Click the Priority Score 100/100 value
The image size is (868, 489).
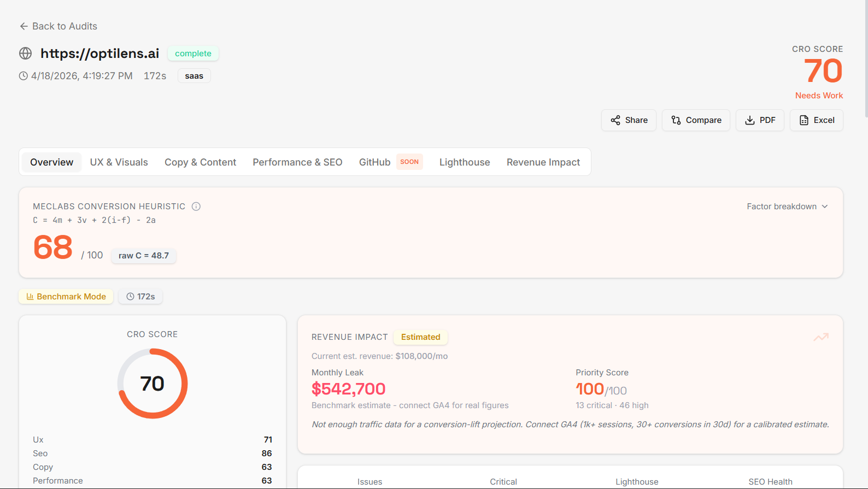click(x=601, y=389)
